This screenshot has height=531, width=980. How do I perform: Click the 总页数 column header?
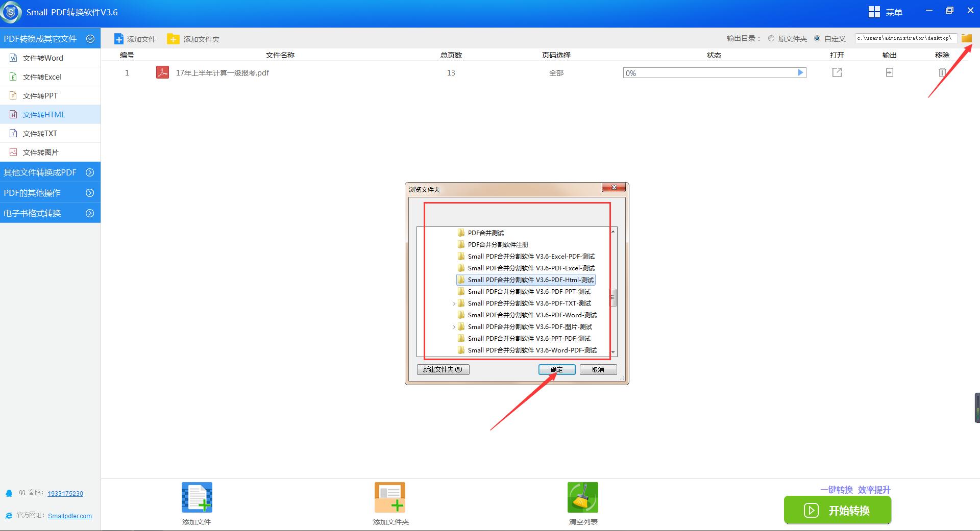451,55
